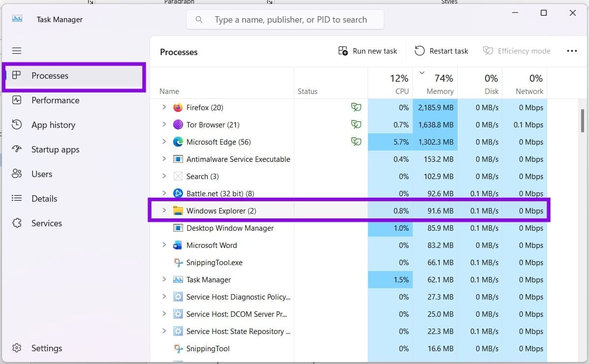Expand Service Host: DCOM Server row

[x=164, y=314]
